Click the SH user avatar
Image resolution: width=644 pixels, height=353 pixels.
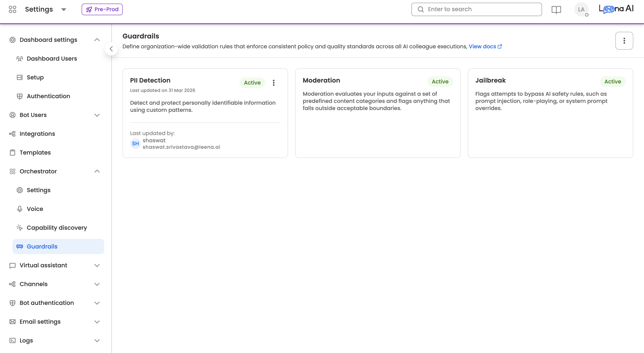point(135,144)
